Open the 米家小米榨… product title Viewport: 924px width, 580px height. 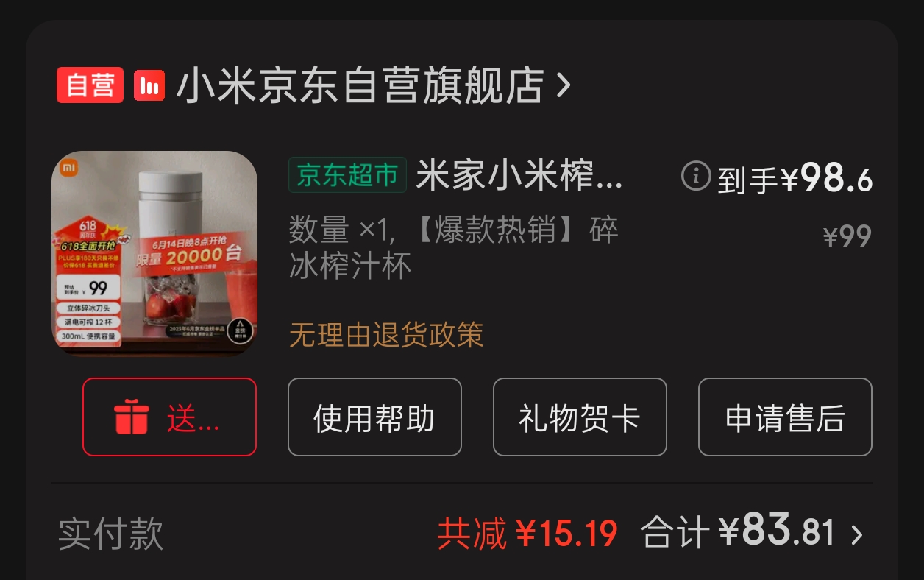(519, 175)
